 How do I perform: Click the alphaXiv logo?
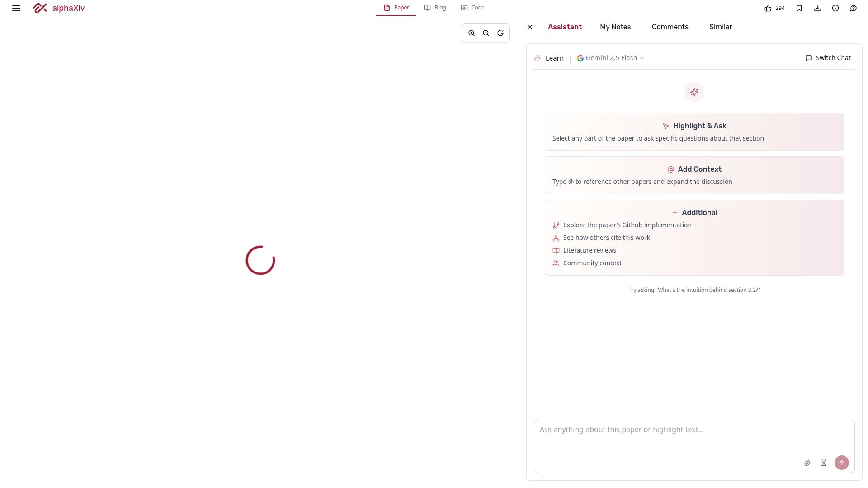click(x=59, y=8)
